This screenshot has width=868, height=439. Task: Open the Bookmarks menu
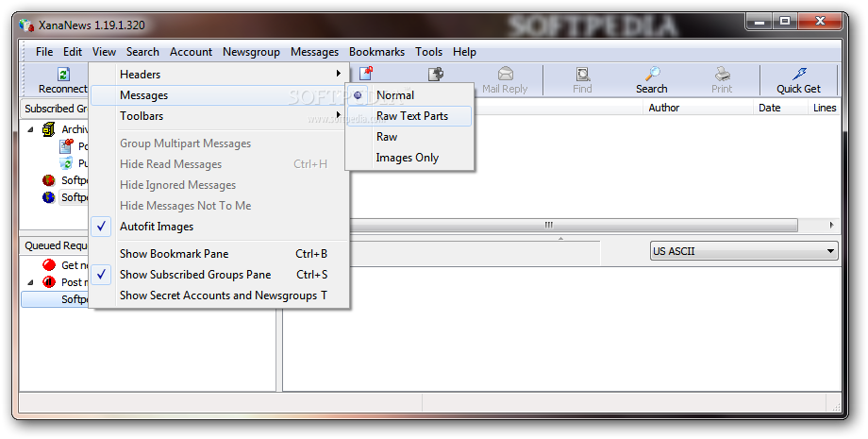tap(377, 52)
